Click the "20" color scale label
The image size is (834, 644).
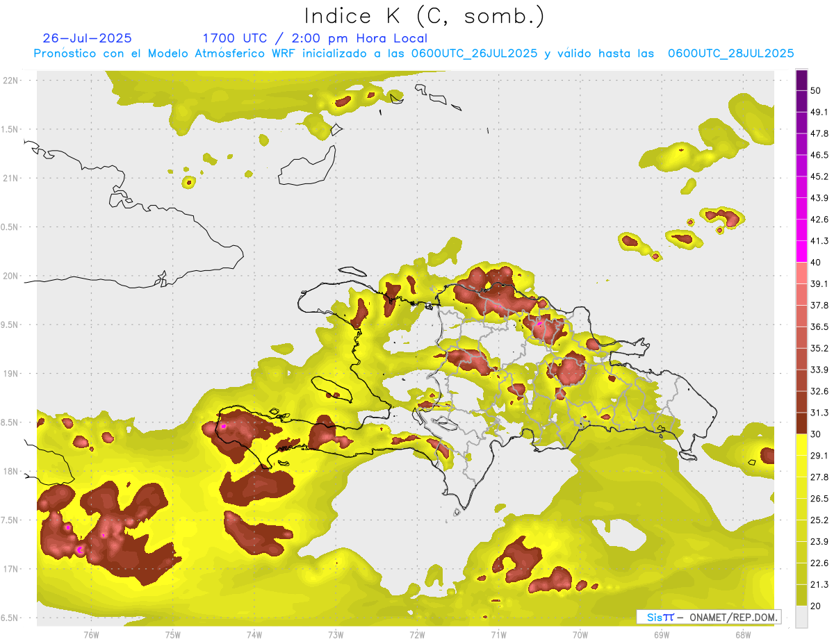[816, 606]
